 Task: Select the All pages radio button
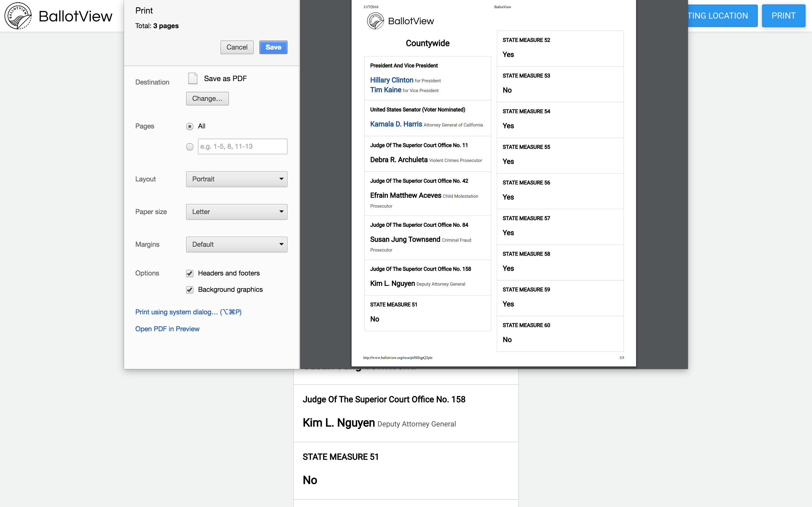[189, 126]
